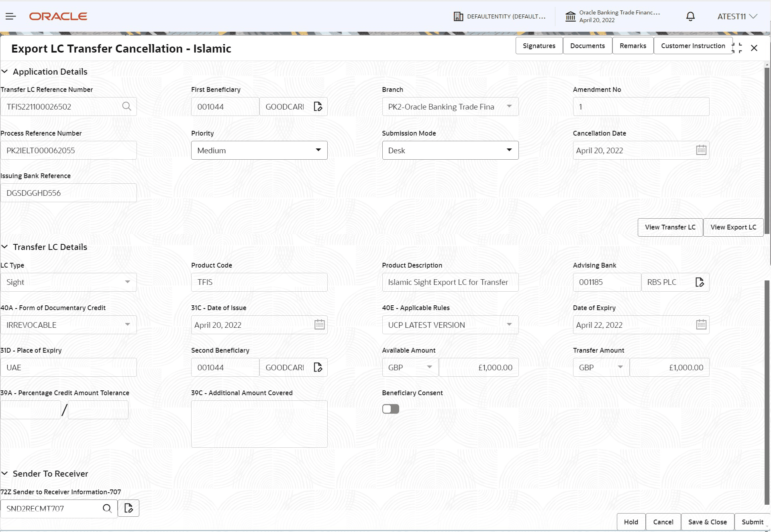Image resolution: width=771 pixels, height=532 pixels.
Task: Search 72Z Sender to Receiver Information
Action: coord(107,508)
